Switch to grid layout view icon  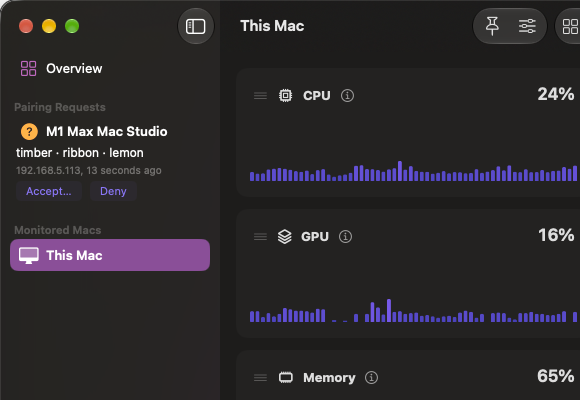pyautogui.click(x=570, y=26)
